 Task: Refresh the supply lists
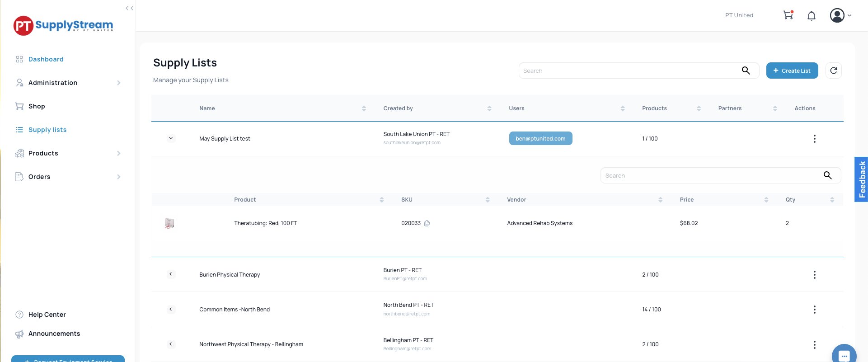click(834, 71)
